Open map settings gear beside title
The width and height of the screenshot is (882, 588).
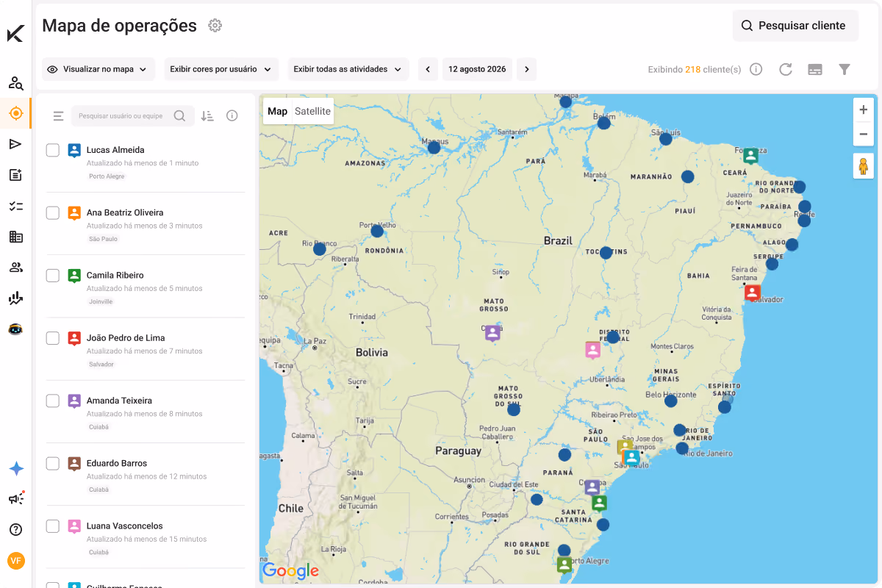[x=215, y=26]
